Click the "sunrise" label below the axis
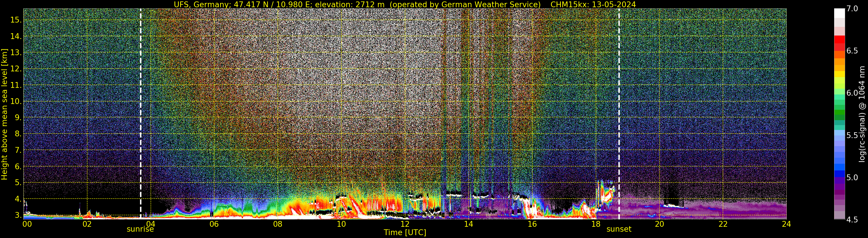Screen dimensions: 868x238 pyautogui.click(x=140, y=229)
